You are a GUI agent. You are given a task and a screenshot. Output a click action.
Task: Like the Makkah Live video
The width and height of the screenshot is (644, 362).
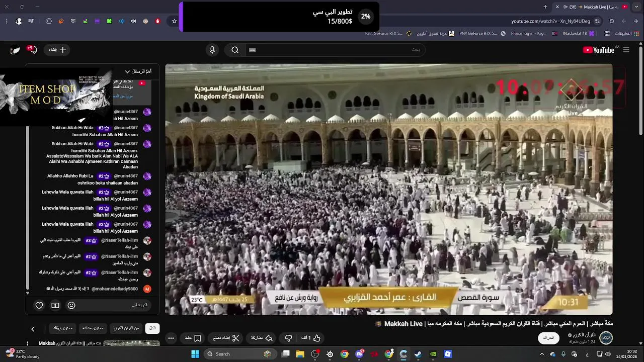[311, 338]
